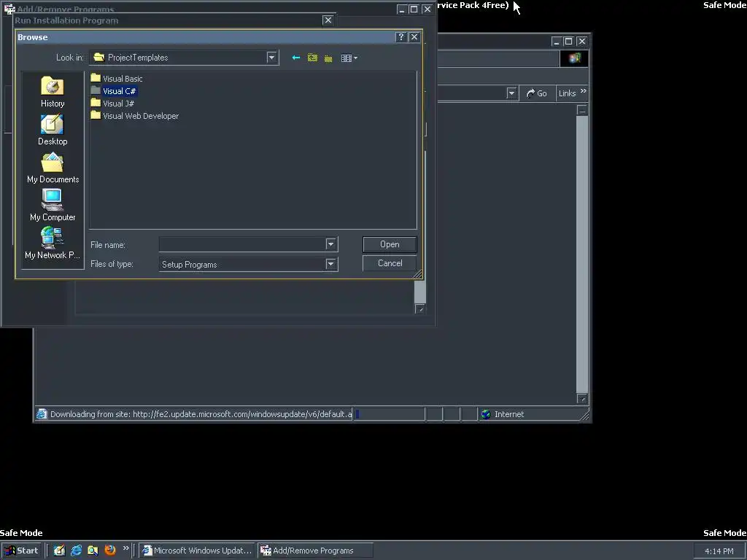This screenshot has height=560, width=747.
Task: Select the Visual C# folder
Action: pyautogui.click(x=113, y=91)
